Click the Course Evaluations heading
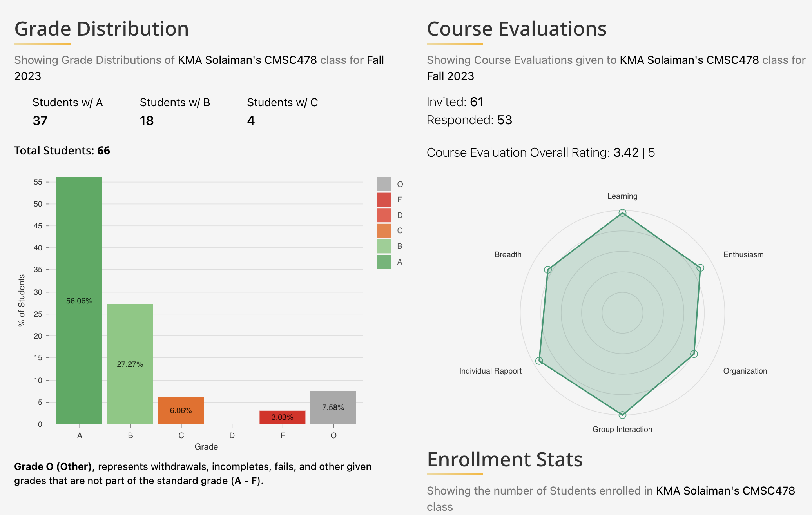Viewport: 812px width, 515px height. coord(517,29)
